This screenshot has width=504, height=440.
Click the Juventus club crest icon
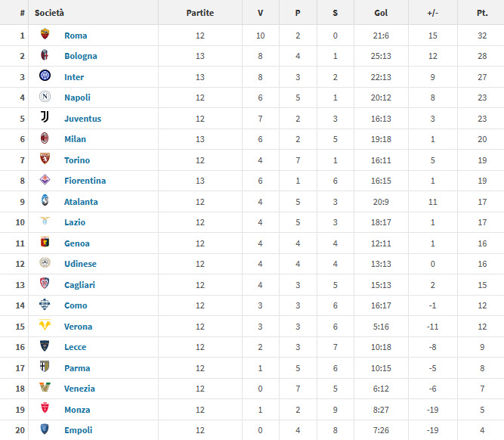pyautogui.click(x=45, y=118)
